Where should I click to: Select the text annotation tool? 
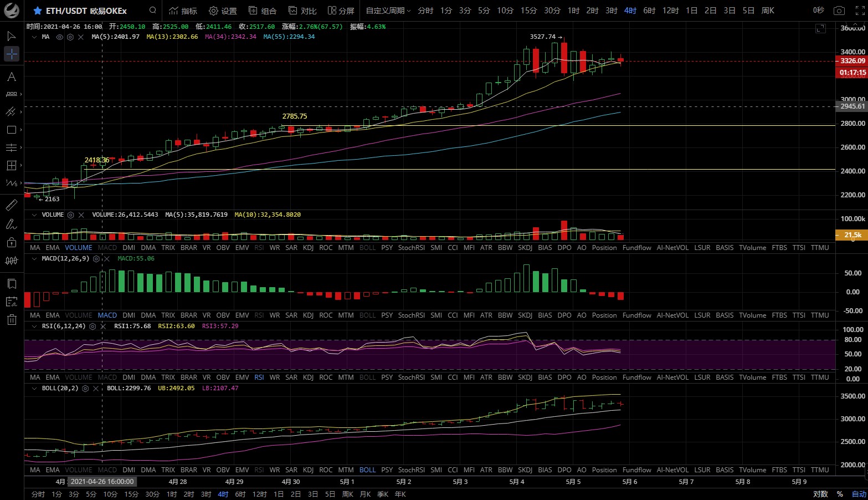[12, 76]
